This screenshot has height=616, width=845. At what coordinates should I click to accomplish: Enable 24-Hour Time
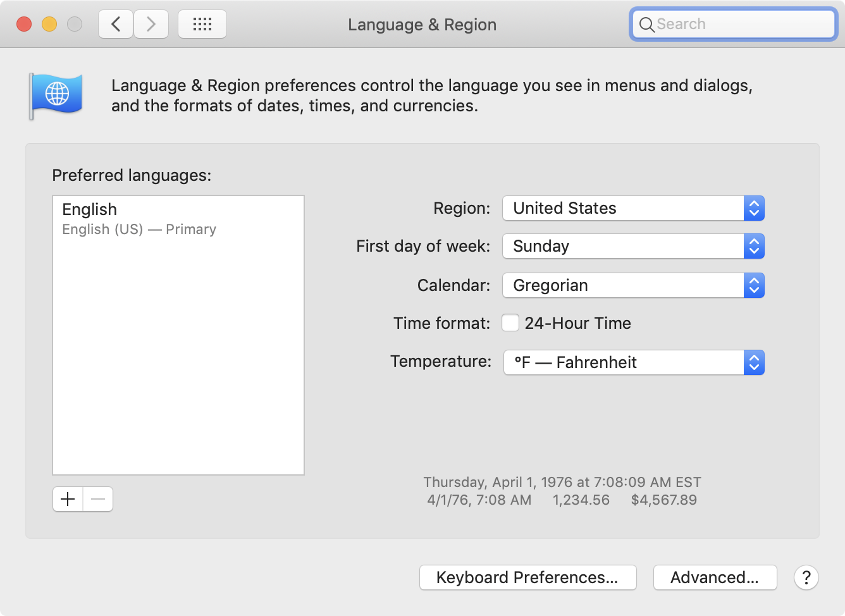pos(510,323)
